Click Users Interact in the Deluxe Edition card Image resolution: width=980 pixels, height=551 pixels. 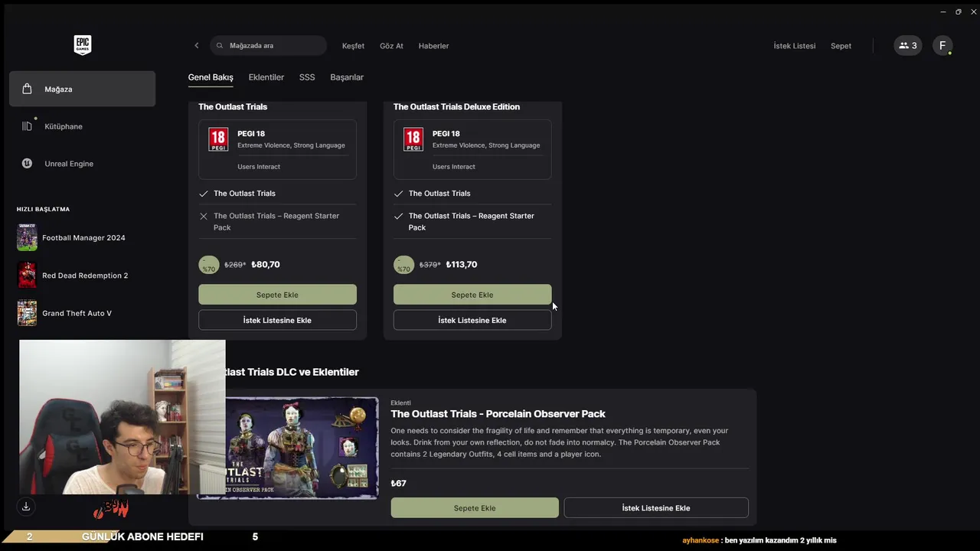coord(454,167)
